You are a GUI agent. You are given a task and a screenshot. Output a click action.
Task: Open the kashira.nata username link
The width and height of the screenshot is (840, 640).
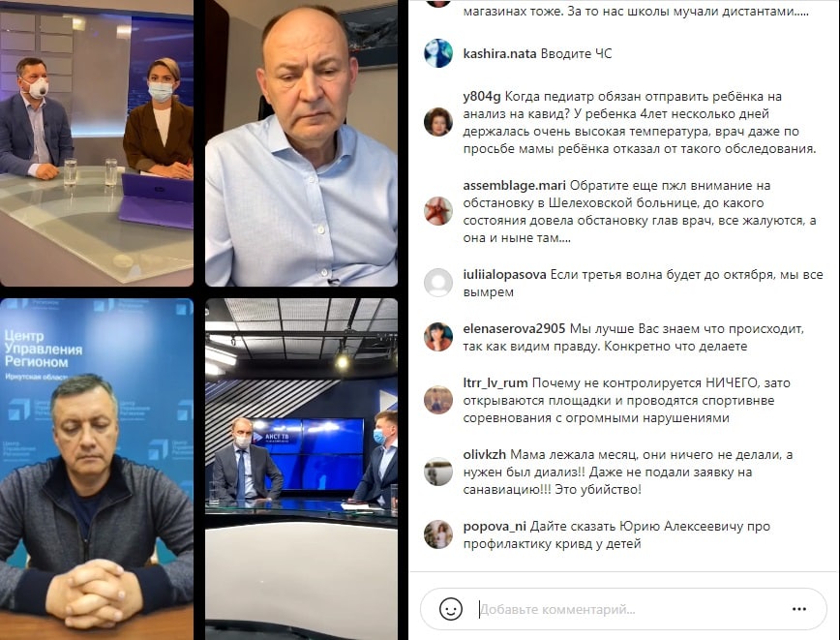[499, 53]
